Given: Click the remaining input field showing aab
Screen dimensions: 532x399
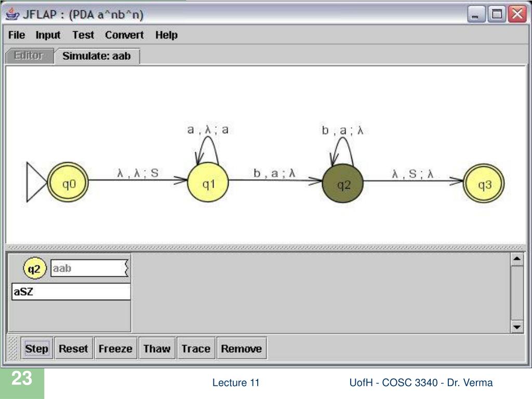Looking at the screenshot, I should click(x=89, y=269).
